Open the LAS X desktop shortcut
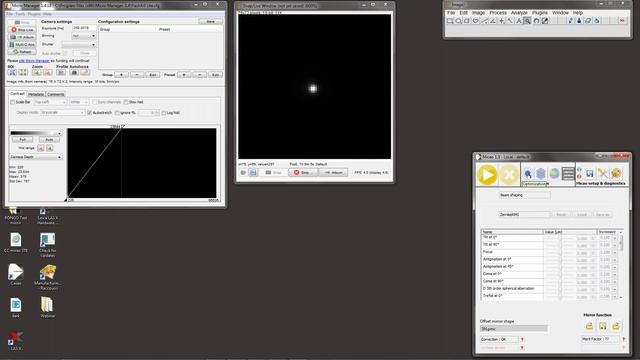This screenshot has height=360, width=640. pyautogui.click(x=16, y=341)
